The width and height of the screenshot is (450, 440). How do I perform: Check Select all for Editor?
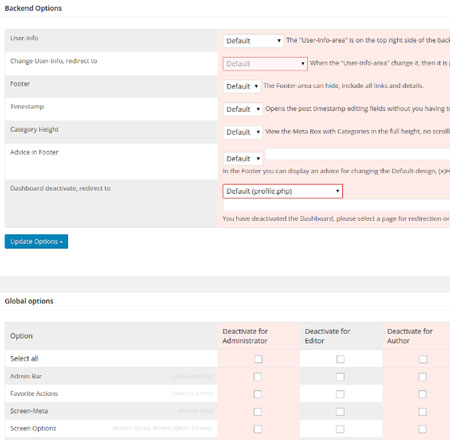(x=340, y=359)
